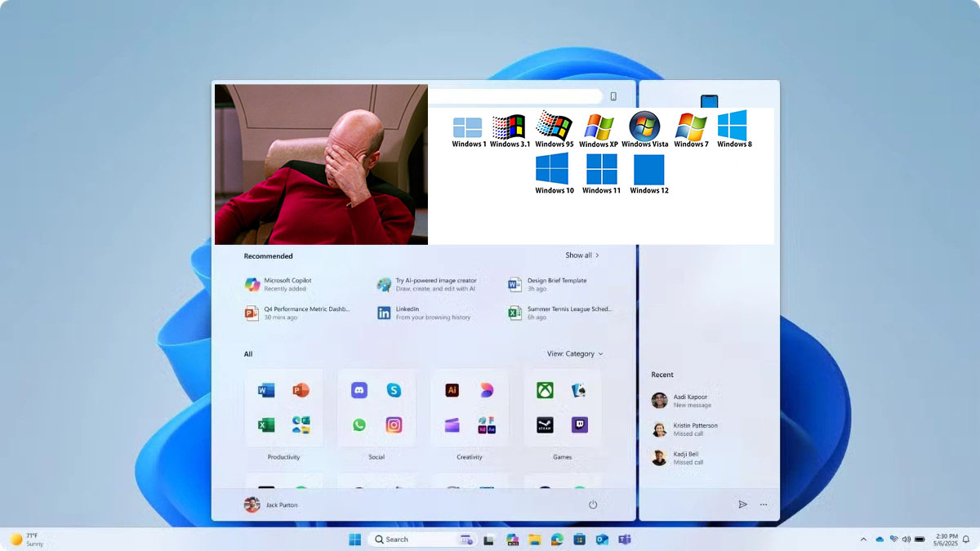Click the Windows Start button on taskbar
980x551 pixels.
[x=355, y=540]
